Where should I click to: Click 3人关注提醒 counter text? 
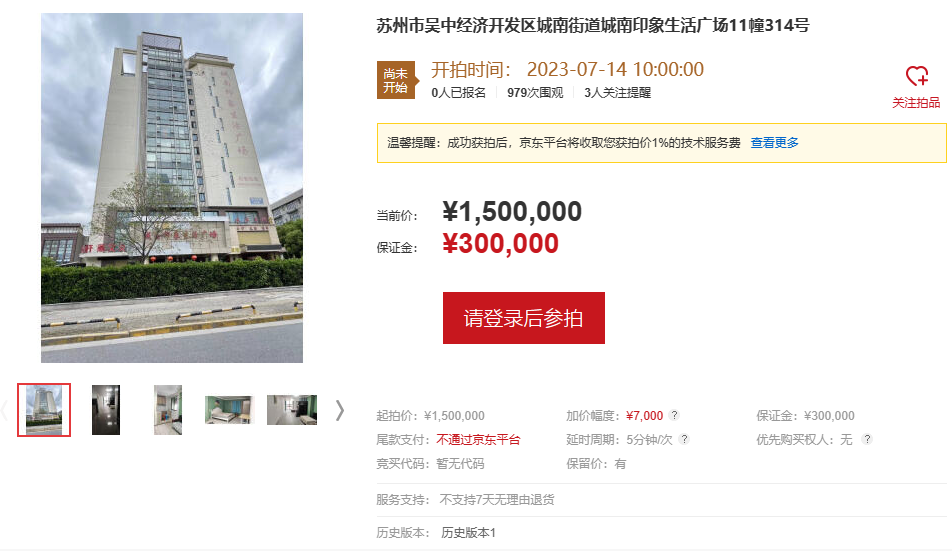pyautogui.click(x=617, y=93)
